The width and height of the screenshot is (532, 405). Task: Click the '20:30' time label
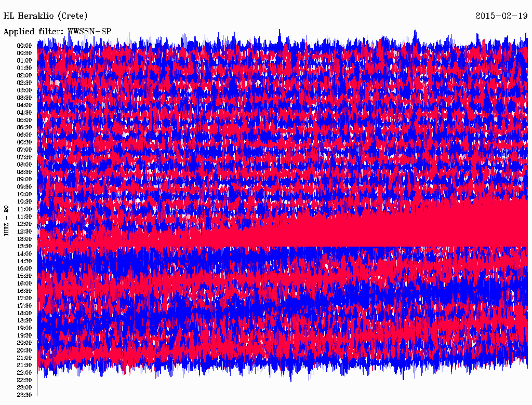pyautogui.click(x=24, y=350)
